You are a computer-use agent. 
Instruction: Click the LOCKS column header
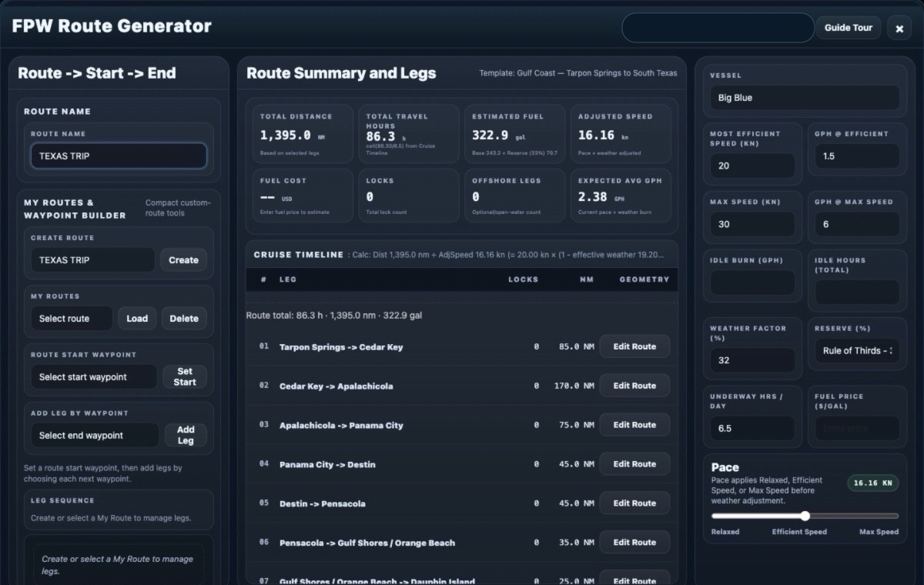[523, 279]
